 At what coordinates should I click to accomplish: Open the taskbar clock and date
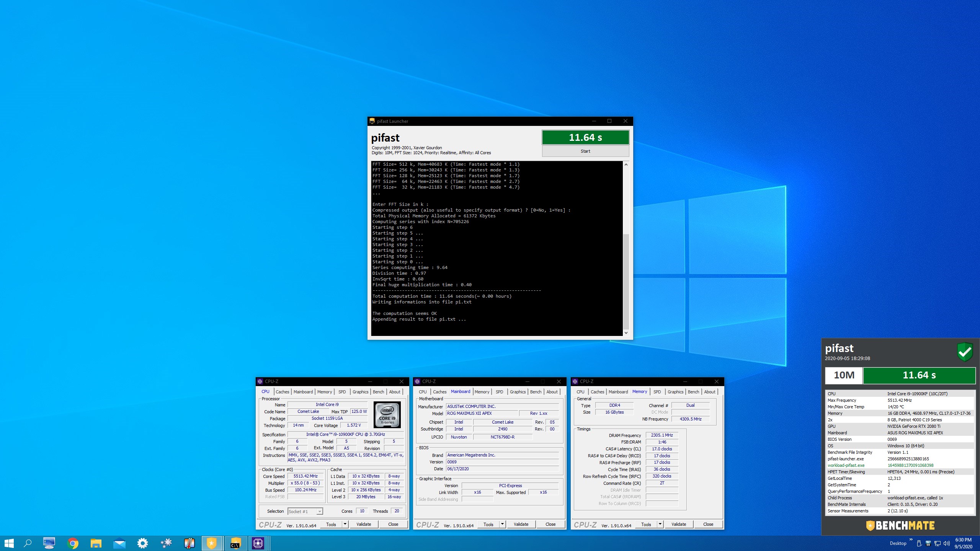click(x=964, y=543)
